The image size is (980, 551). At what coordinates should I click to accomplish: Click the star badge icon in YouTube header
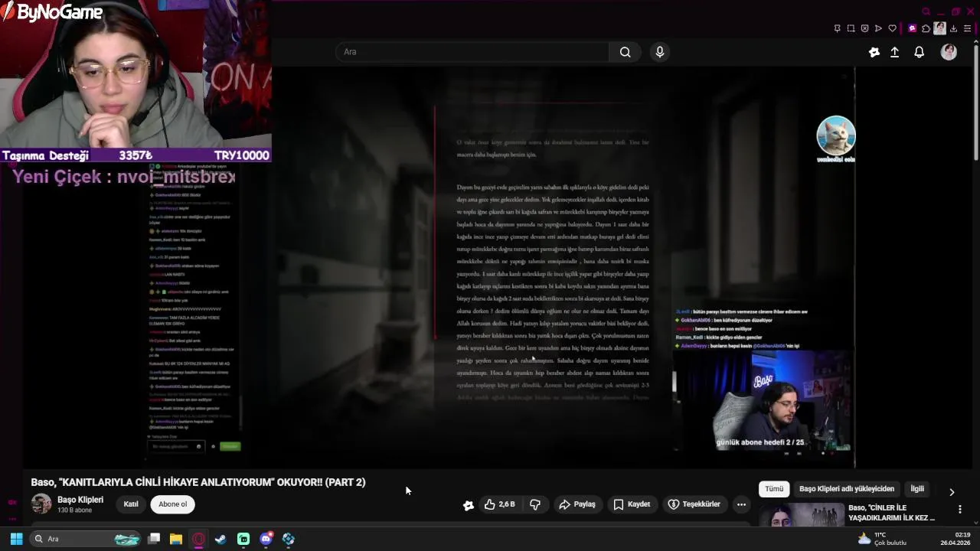coord(874,52)
